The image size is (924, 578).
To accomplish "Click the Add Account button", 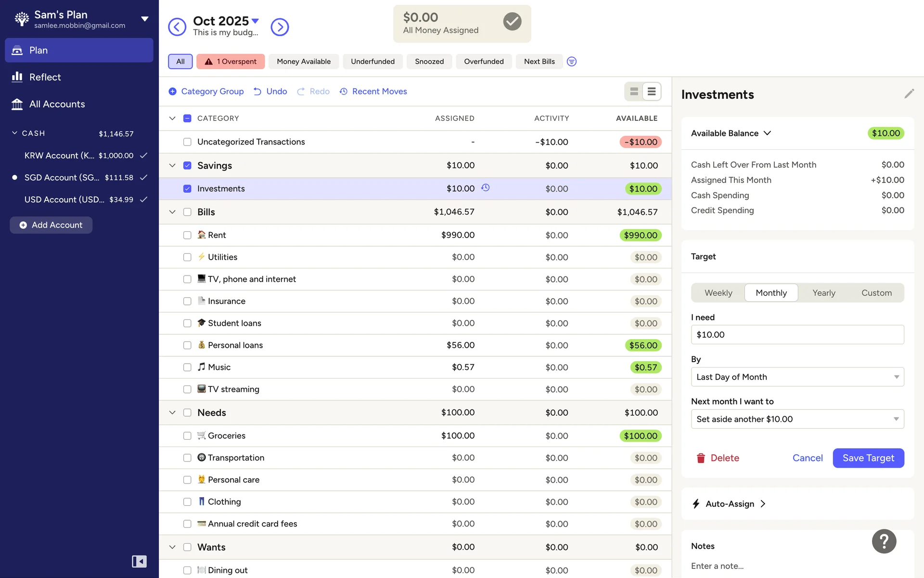I will click(51, 225).
